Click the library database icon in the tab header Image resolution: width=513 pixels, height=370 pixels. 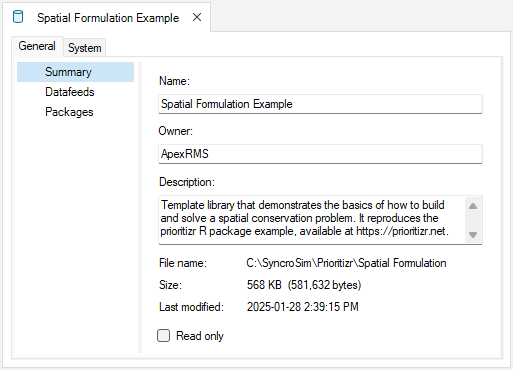(18, 17)
